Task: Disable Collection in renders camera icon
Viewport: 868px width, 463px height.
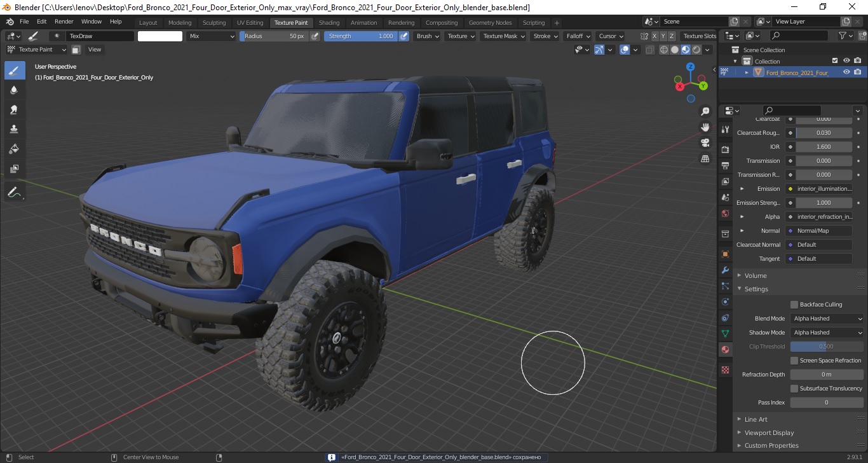Action: tap(858, 61)
